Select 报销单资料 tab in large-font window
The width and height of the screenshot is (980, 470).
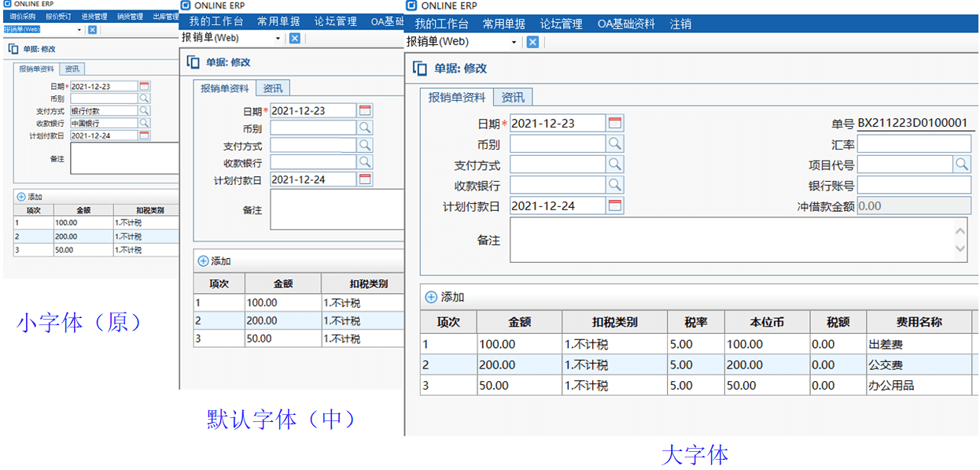click(x=457, y=98)
